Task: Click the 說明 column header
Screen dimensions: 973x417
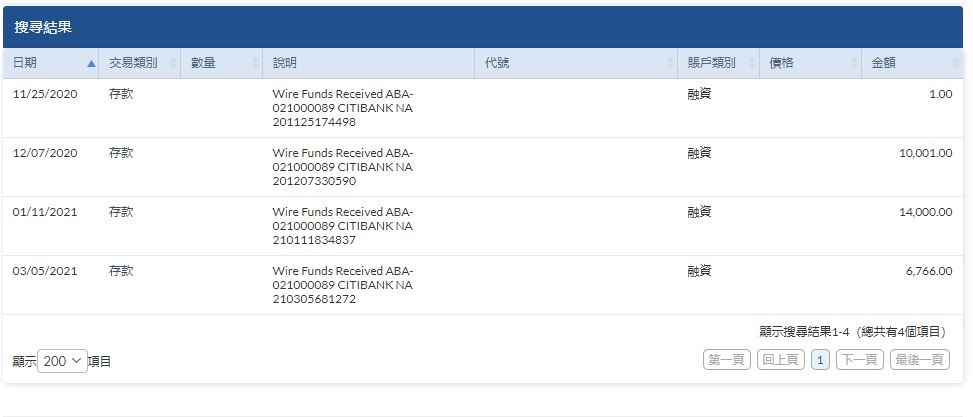Action: coord(369,63)
